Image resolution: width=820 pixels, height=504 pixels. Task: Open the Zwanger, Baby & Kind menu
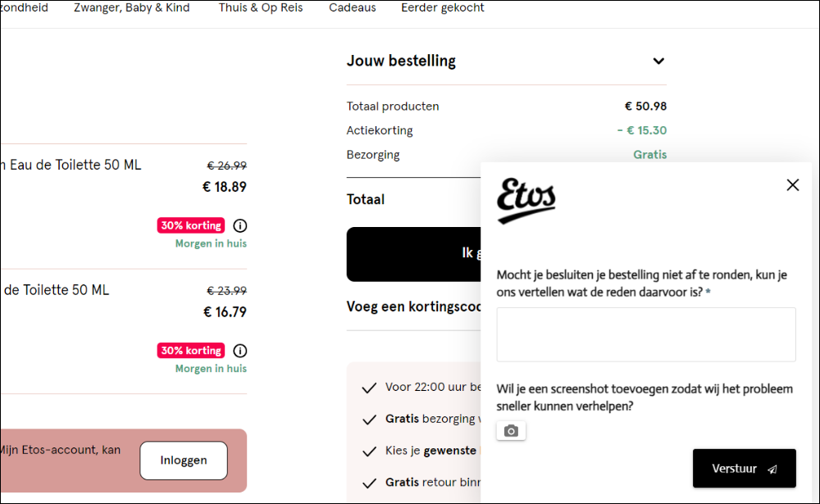(131, 7)
